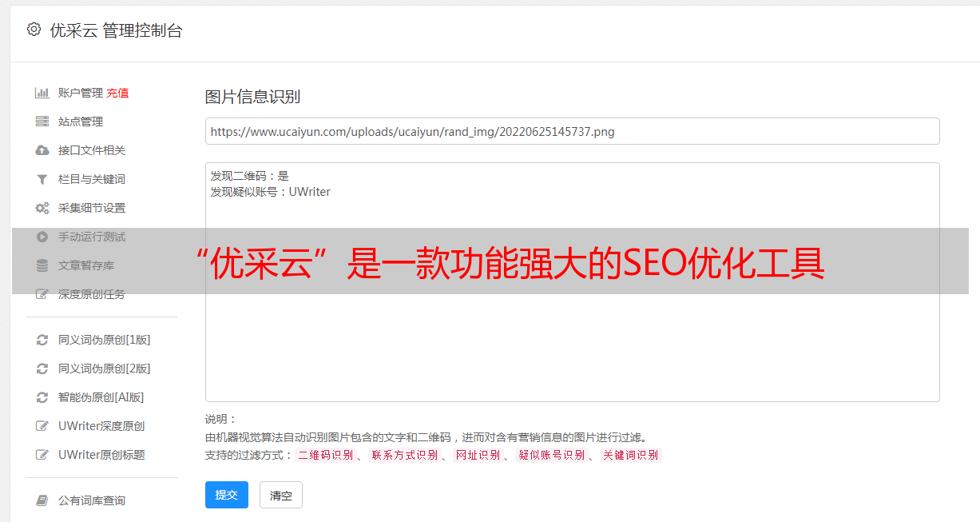Screen dimensions: 980x522
Task: Open 站点管理 in the sidebar
Action: 81,122
